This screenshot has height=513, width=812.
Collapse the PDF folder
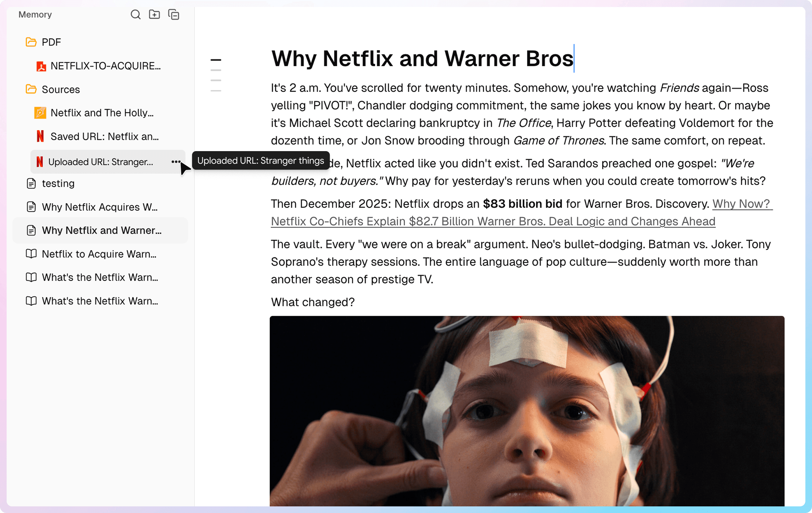point(31,42)
